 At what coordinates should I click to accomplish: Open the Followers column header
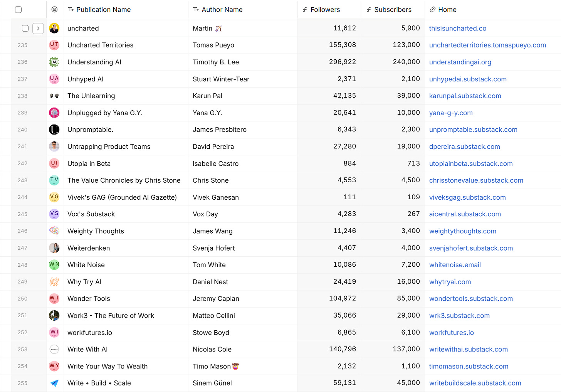point(329,10)
